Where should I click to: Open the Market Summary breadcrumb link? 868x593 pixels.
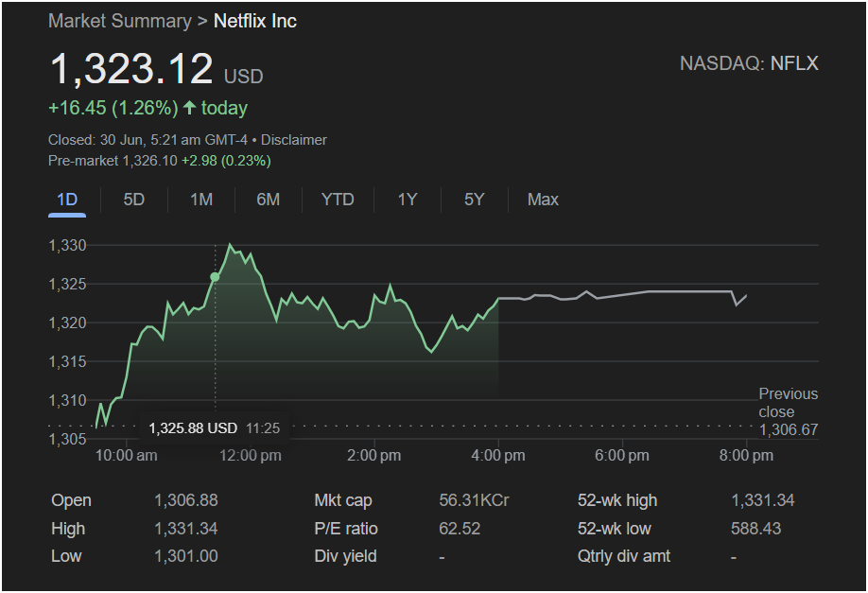pos(119,21)
